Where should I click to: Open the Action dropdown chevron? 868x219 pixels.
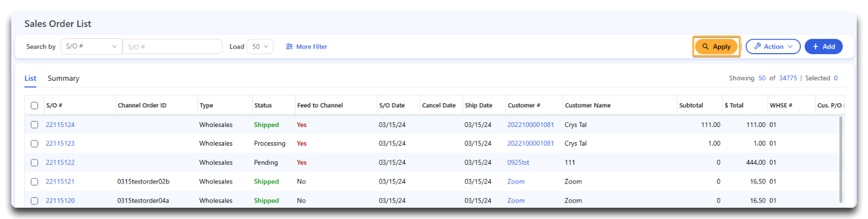point(790,47)
